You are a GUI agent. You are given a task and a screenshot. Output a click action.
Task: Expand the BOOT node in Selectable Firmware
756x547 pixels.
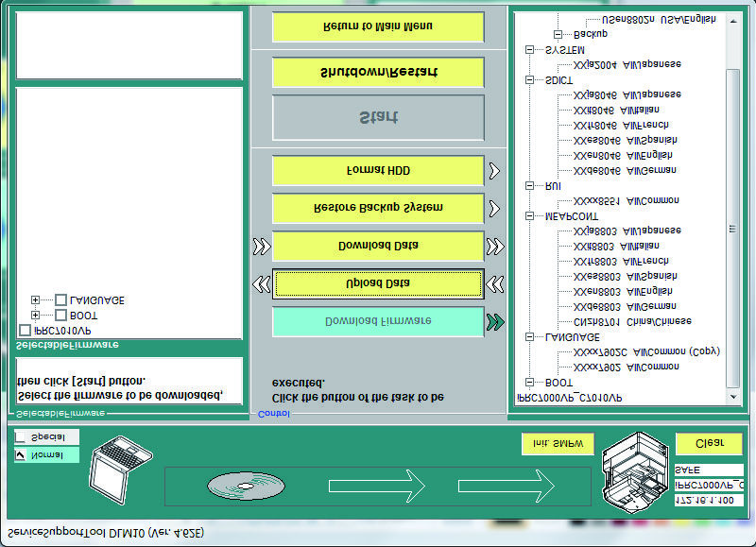tap(35, 316)
